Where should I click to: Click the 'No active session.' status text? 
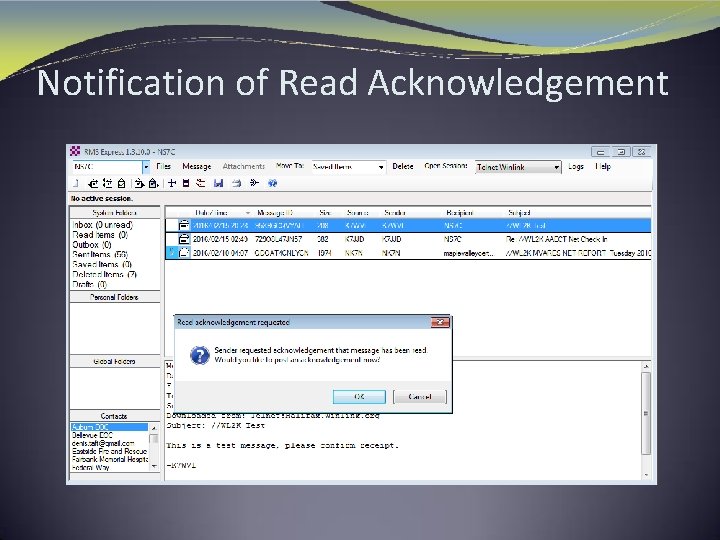click(101, 198)
